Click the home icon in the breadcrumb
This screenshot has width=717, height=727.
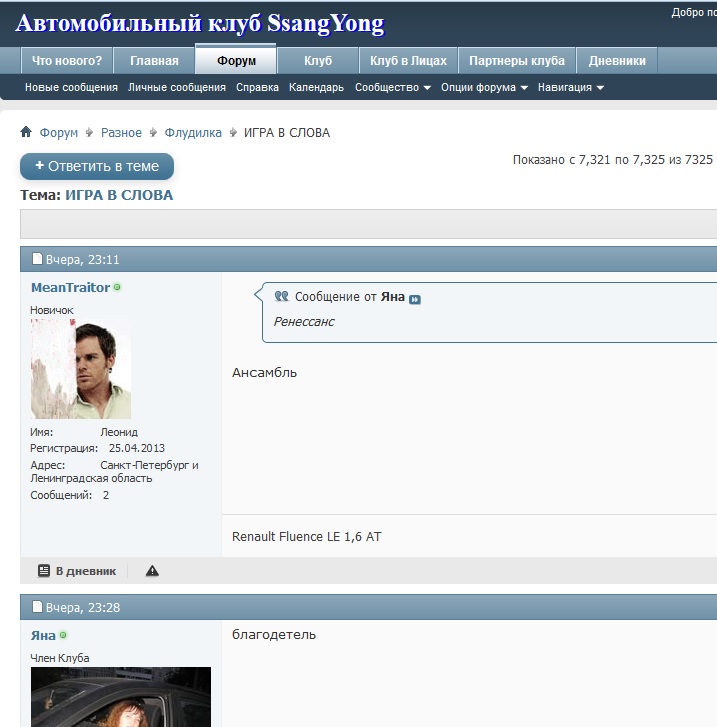pos(26,132)
